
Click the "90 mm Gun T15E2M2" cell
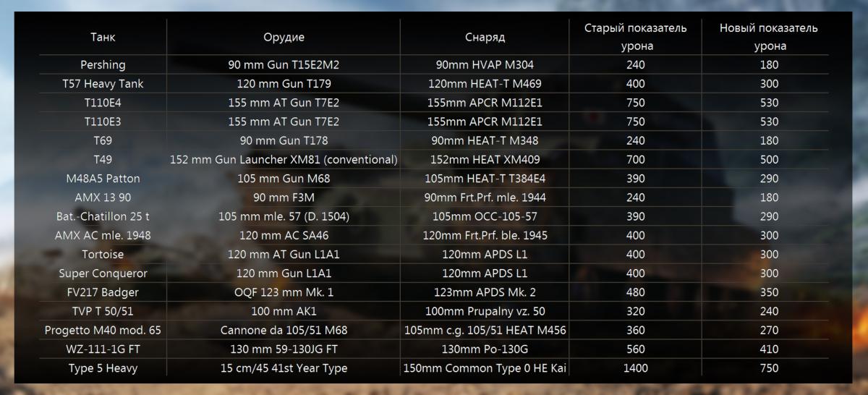[x=284, y=64]
